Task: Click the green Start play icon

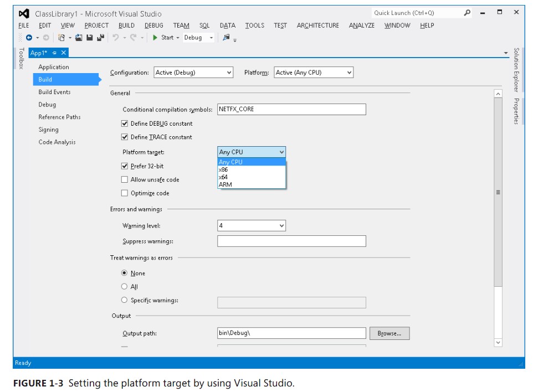Action: coord(155,38)
